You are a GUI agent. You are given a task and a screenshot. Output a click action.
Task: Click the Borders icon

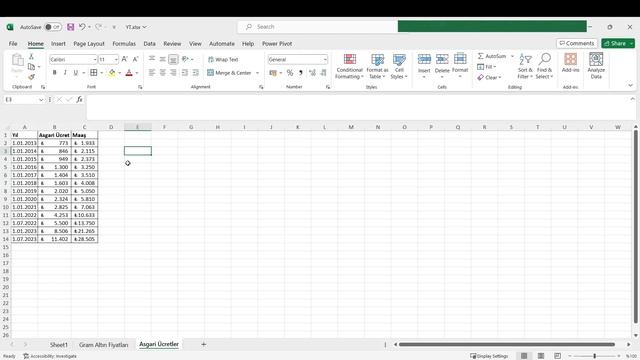93,73
